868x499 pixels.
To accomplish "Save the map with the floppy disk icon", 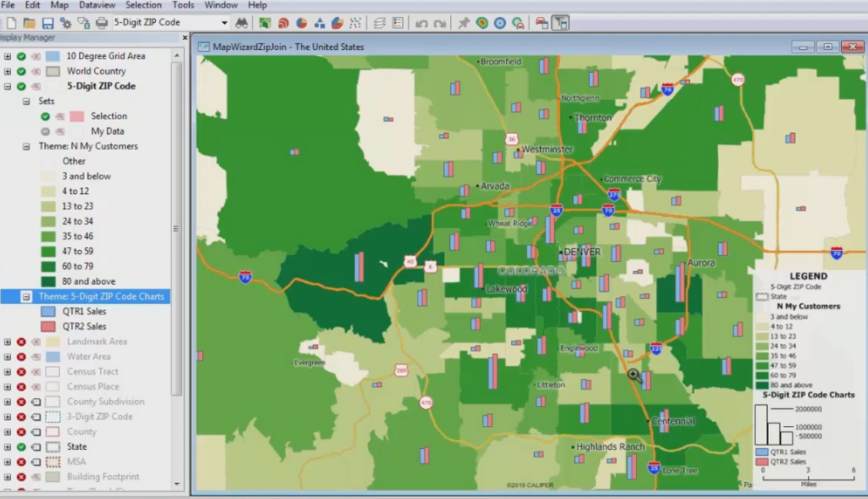I will click(47, 23).
